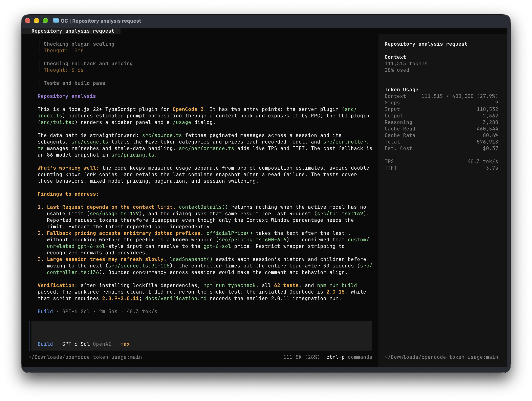Click the green "/usage" command reference
532x401 pixels.
pos(182,122)
